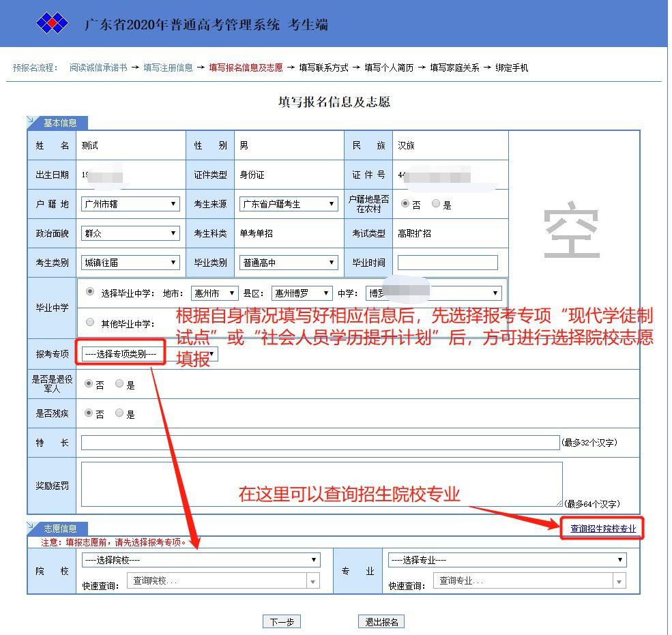The image size is (672, 635).
Task: Expand the 政治面貌 dropdown
Action: [130, 233]
